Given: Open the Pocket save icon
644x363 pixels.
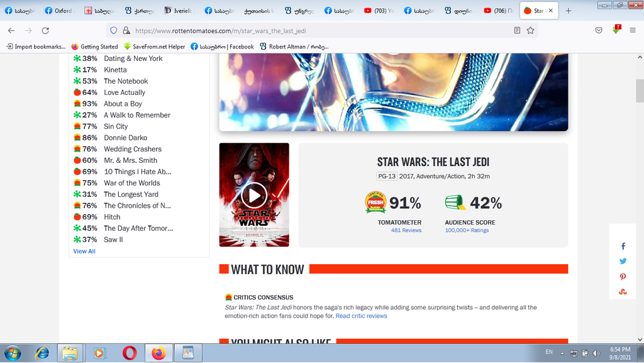Looking at the screenshot, I should coord(599,30).
